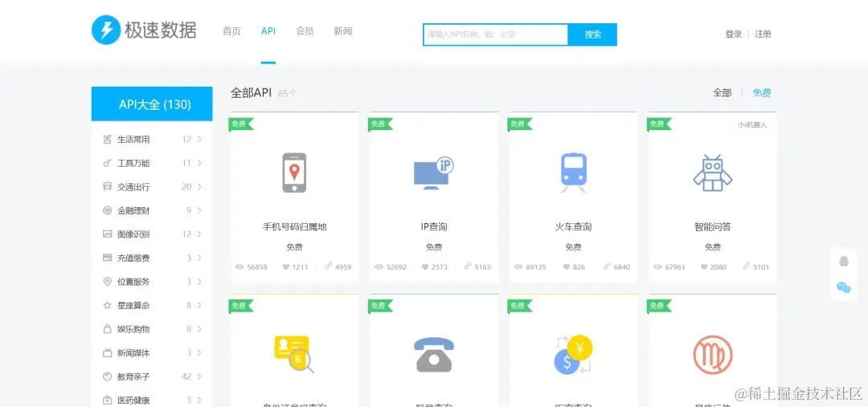Select the 娱乐购物 category text
The image size is (868, 407).
133,329
